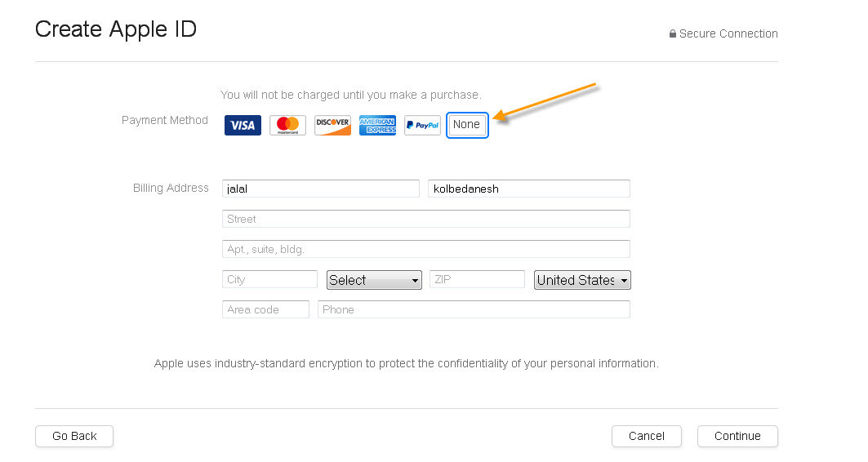Click the Apt., suite, bldg. field
The image size is (868, 462).
pos(425,249)
